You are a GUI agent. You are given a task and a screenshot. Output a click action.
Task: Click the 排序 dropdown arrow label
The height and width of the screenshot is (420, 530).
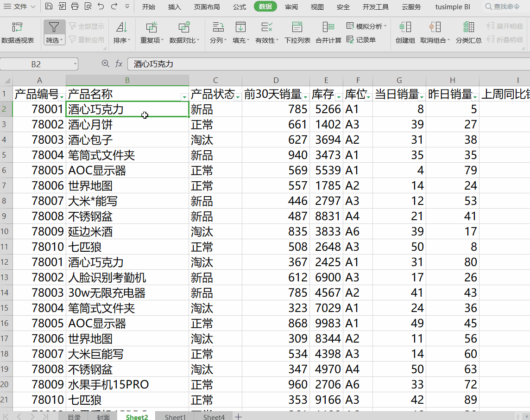[122, 40]
